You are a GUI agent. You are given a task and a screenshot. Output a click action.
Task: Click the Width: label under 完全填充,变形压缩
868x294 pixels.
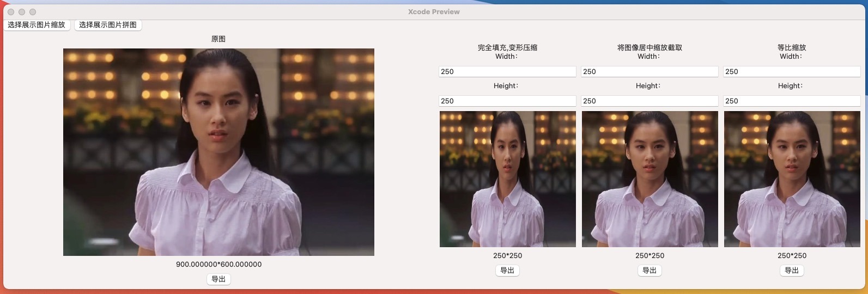[x=507, y=56]
